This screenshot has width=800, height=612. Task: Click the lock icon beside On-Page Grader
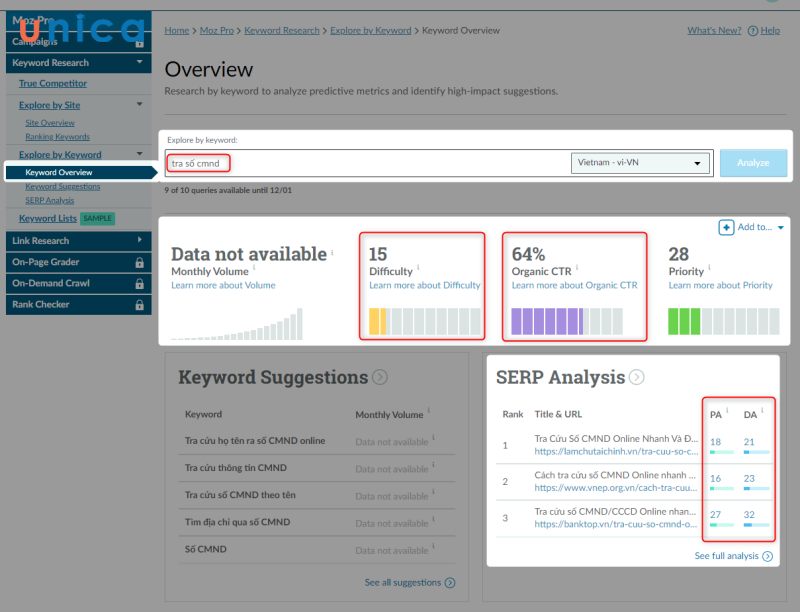pyautogui.click(x=139, y=262)
